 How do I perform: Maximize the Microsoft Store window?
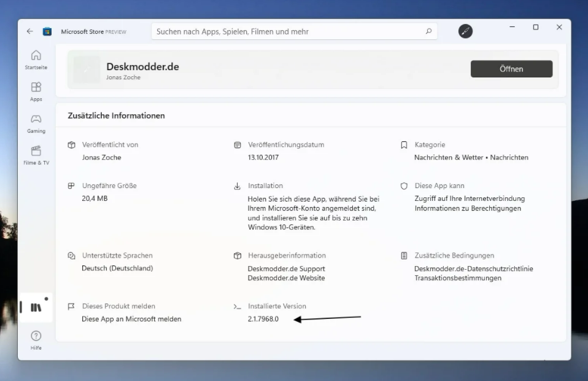tap(536, 27)
